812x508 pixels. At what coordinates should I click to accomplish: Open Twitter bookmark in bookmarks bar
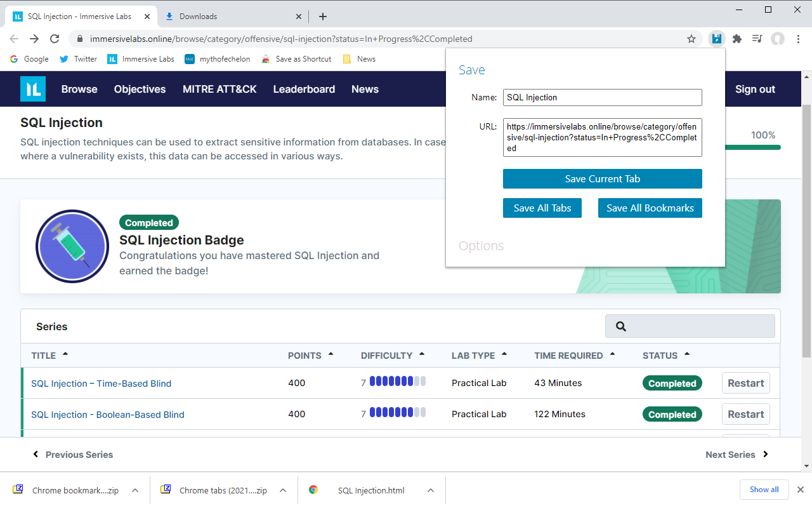(78, 59)
